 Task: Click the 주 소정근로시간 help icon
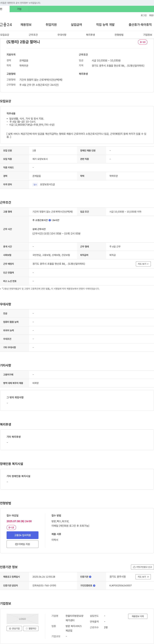click(x=50, y=220)
